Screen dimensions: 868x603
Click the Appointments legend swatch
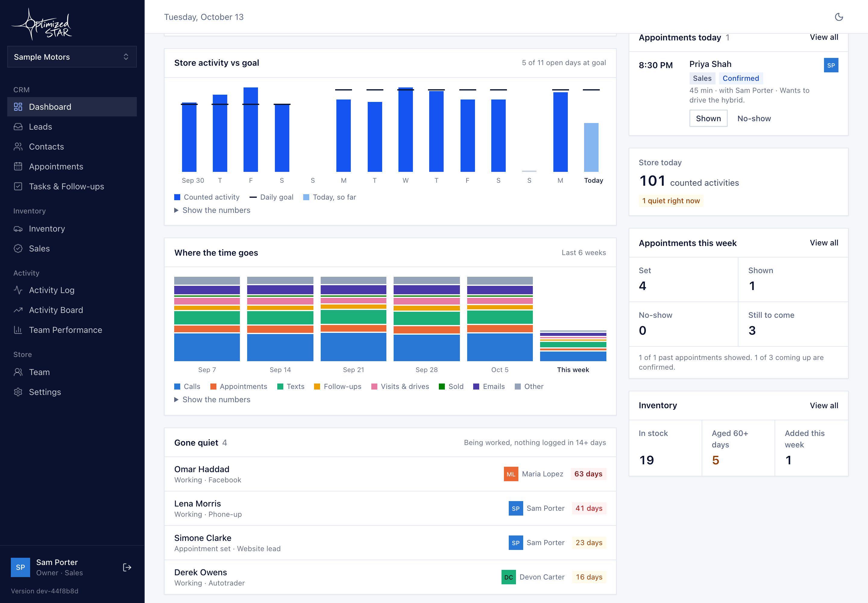pyautogui.click(x=213, y=387)
